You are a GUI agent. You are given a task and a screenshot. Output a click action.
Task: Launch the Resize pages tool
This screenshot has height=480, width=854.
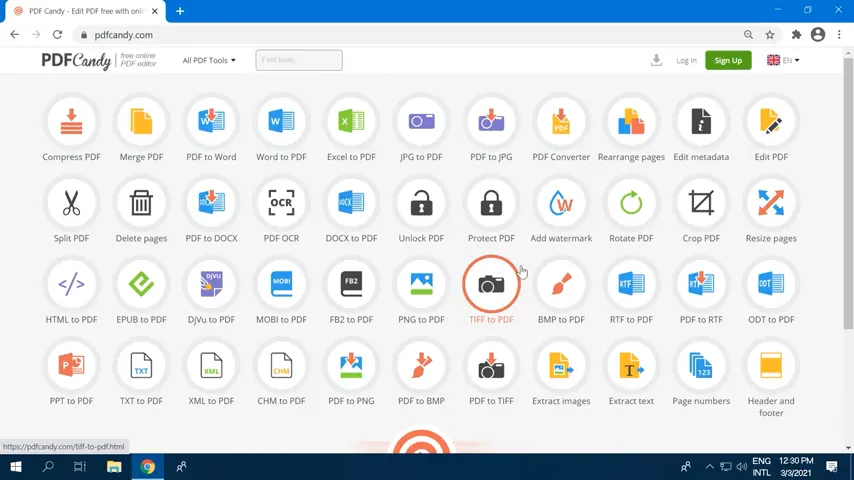(x=771, y=203)
